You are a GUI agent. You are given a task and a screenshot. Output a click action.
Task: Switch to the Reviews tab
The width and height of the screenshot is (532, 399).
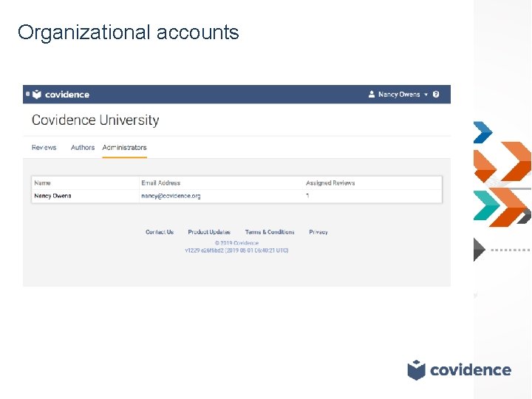coord(44,148)
